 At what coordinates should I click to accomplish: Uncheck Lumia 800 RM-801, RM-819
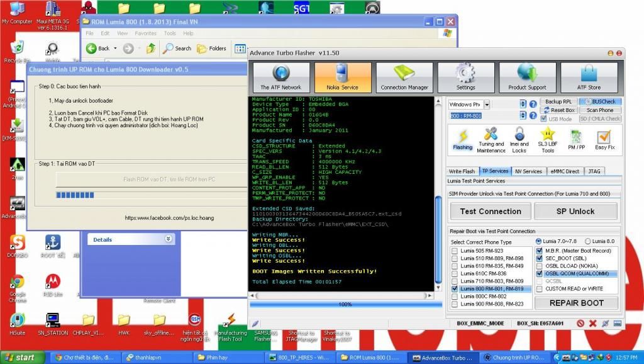tap(454, 288)
